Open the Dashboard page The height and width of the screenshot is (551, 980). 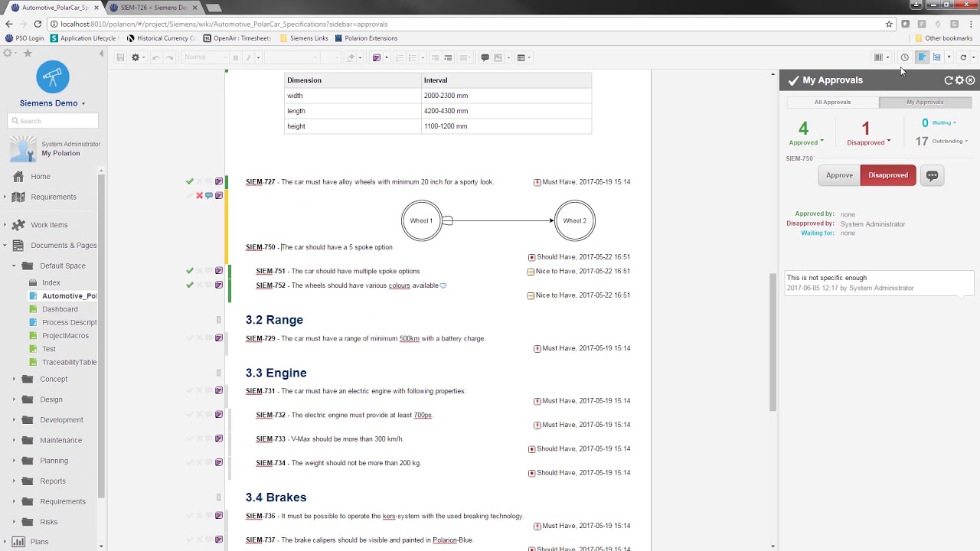click(60, 309)
